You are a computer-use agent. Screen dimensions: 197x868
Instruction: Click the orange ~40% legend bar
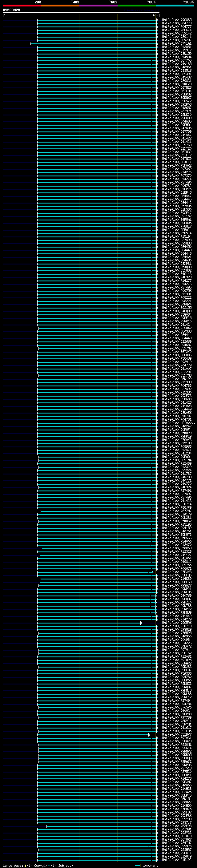[60, 6]
